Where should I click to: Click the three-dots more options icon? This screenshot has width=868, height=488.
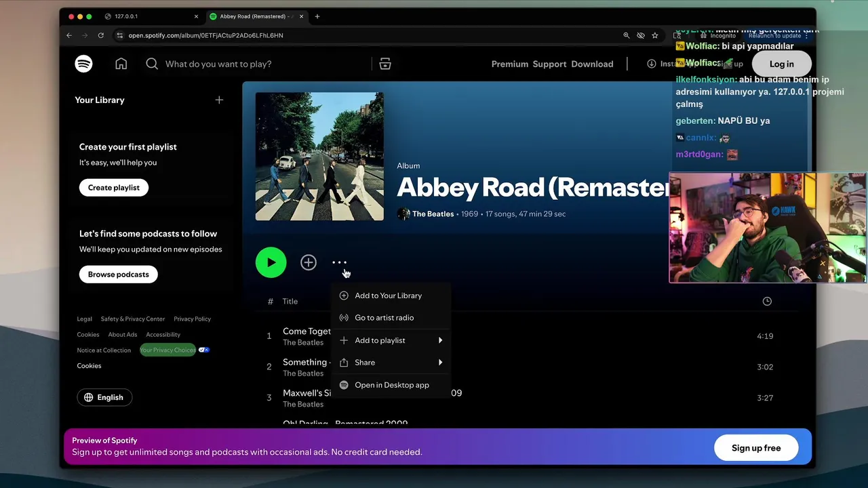[339, 262]
